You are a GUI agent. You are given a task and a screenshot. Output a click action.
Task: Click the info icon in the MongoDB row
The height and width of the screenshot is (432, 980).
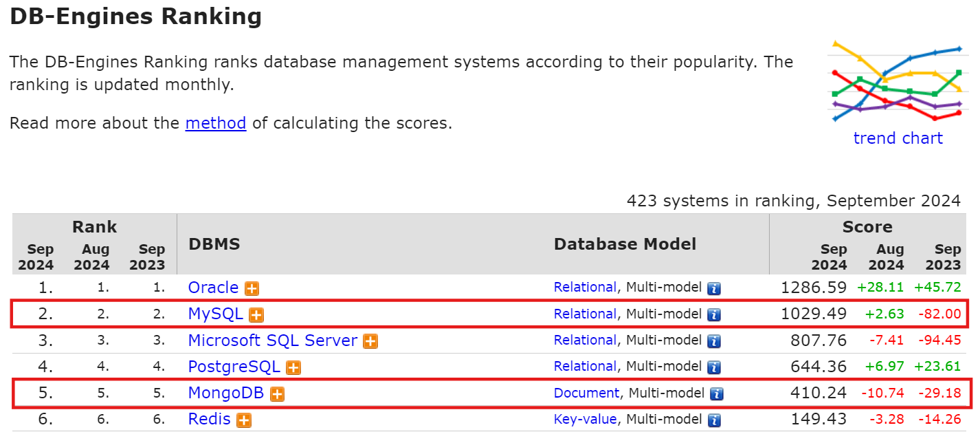pos(717,394)
